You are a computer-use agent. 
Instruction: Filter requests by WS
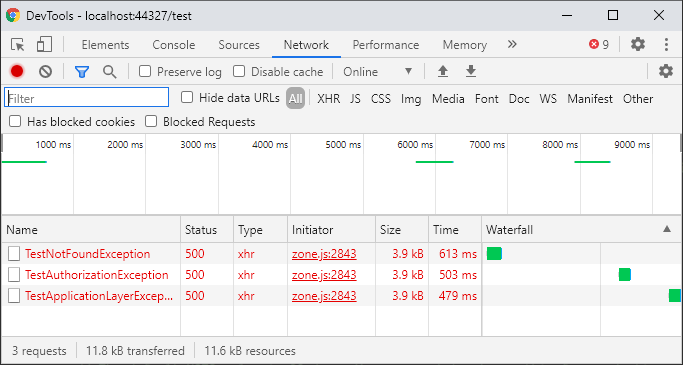548,99
